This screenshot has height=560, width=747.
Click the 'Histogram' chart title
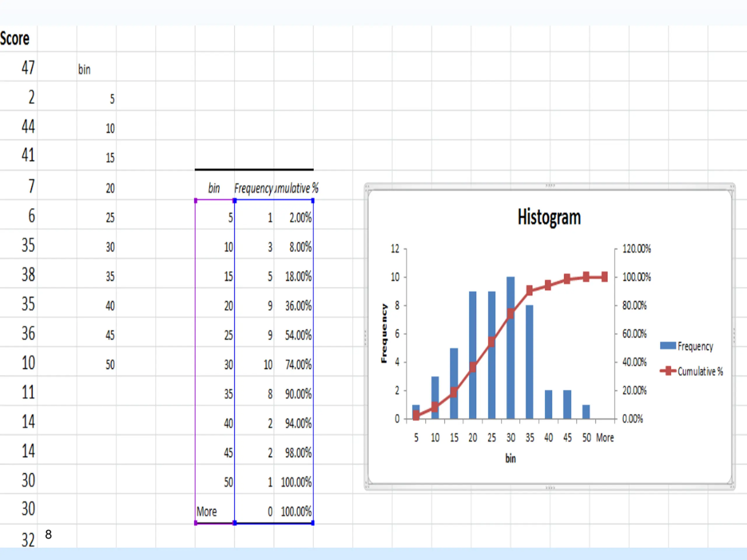pyautogui.click(x=549, y=217)
